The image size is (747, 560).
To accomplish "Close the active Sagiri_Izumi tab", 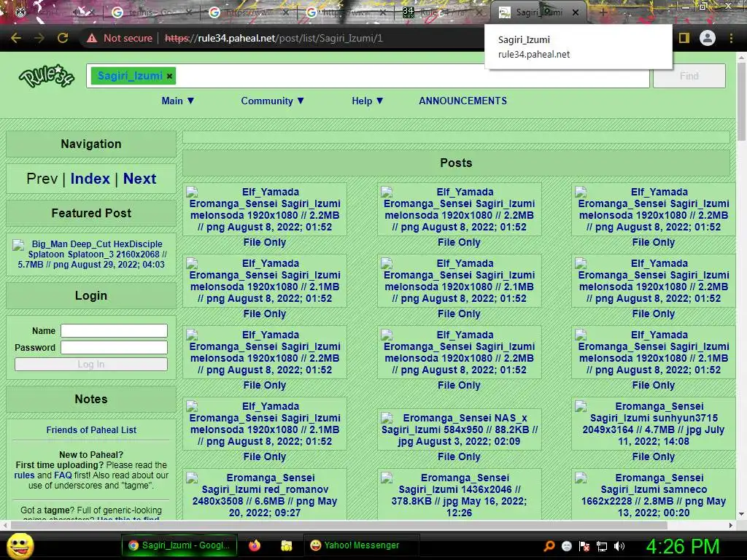I will coord(576,12).
